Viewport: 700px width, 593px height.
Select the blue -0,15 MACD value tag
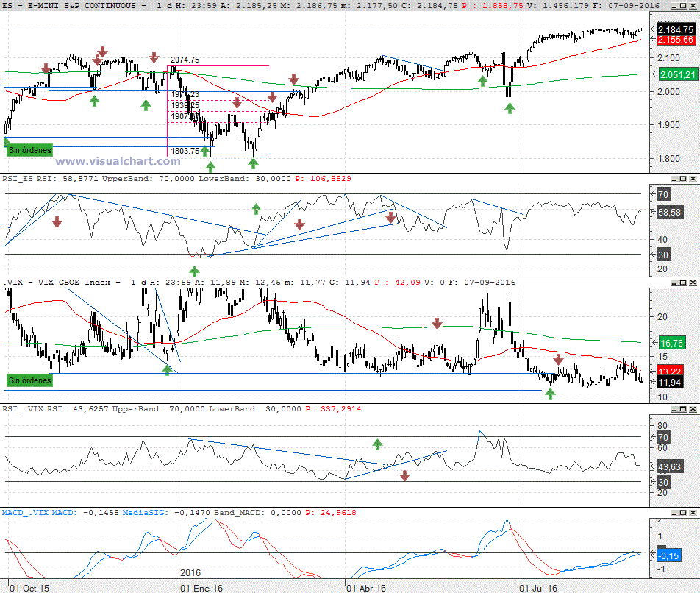click(x=669, y=555)
